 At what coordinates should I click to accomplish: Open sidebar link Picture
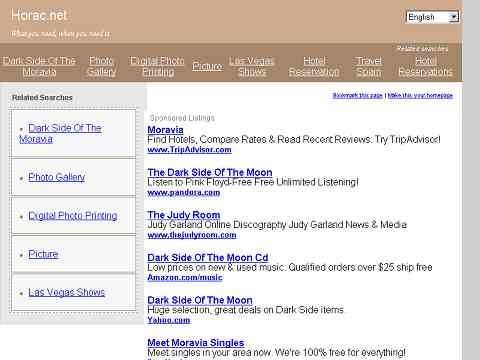tap(43, 254)
